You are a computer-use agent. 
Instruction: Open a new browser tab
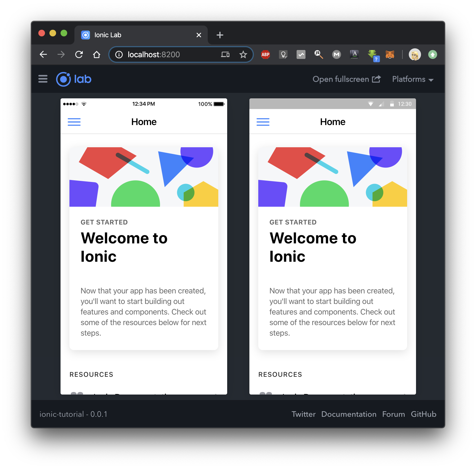pyautogui.click(x=220, y=35)
